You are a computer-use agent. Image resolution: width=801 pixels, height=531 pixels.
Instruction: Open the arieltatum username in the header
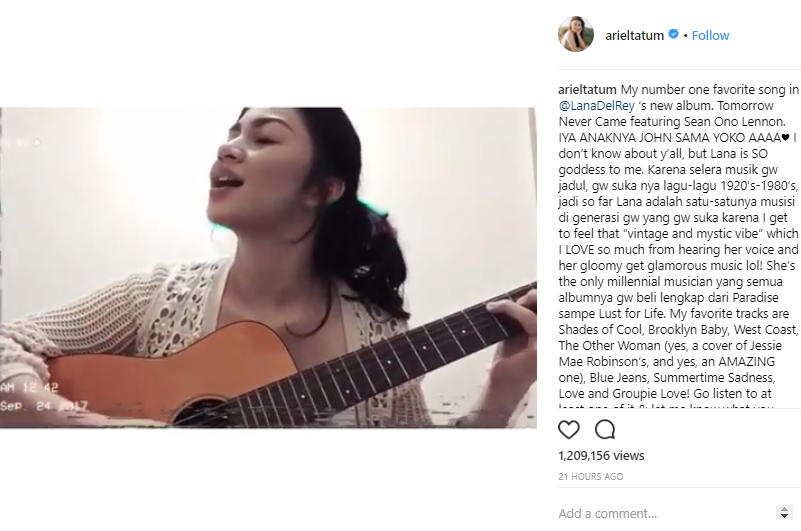pyautogui.click(x=634, y=35)
